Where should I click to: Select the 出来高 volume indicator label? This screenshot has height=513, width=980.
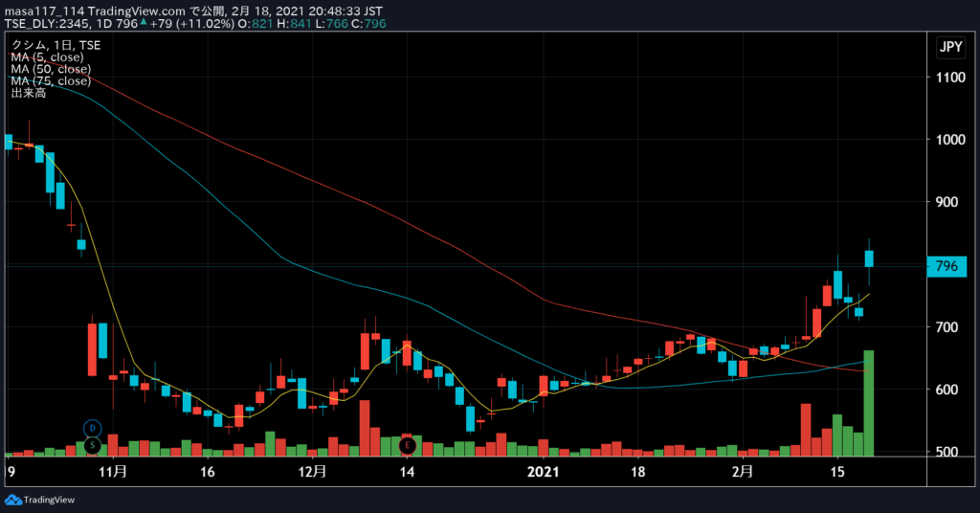(28, 93)
